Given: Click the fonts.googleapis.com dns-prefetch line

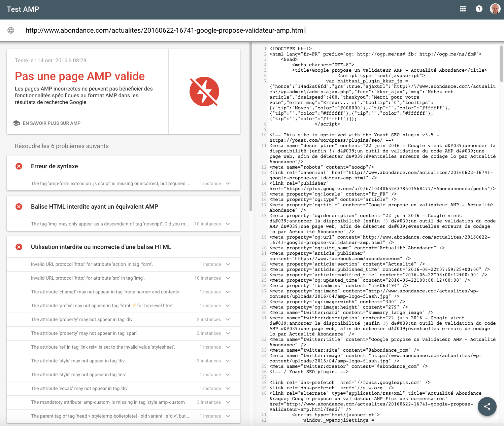Looking at the screenshot, I should [x=350, y=383].
